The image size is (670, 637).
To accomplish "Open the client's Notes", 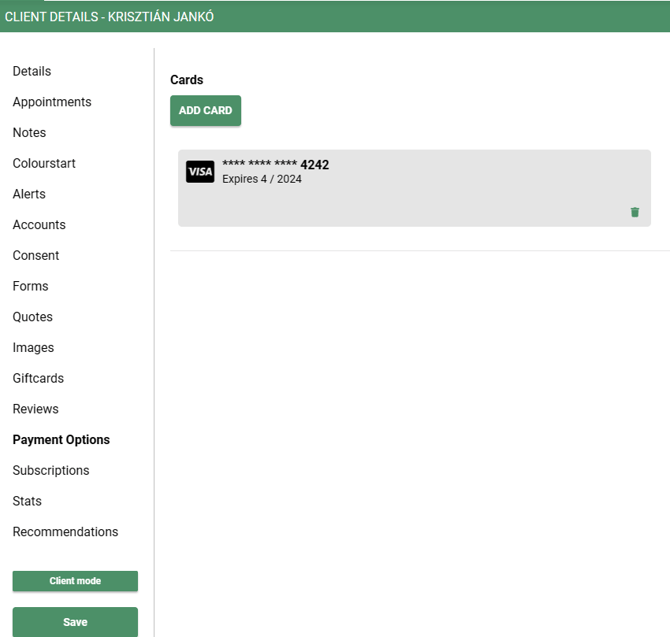I will [29, 133].
